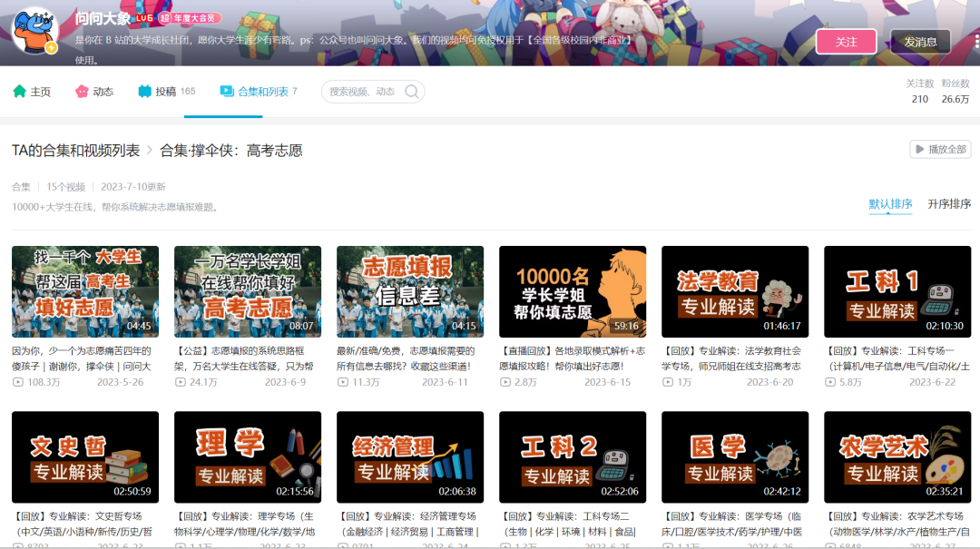980x549 pixels.
Task: Open the 经济管理专业解读 thumbnail
Action: coord(410,457)
